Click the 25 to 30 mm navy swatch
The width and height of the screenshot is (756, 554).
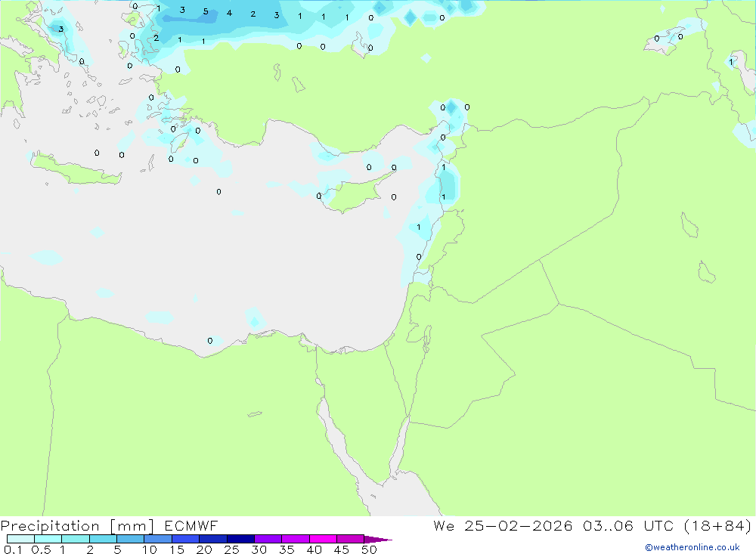tap(240, 539)
